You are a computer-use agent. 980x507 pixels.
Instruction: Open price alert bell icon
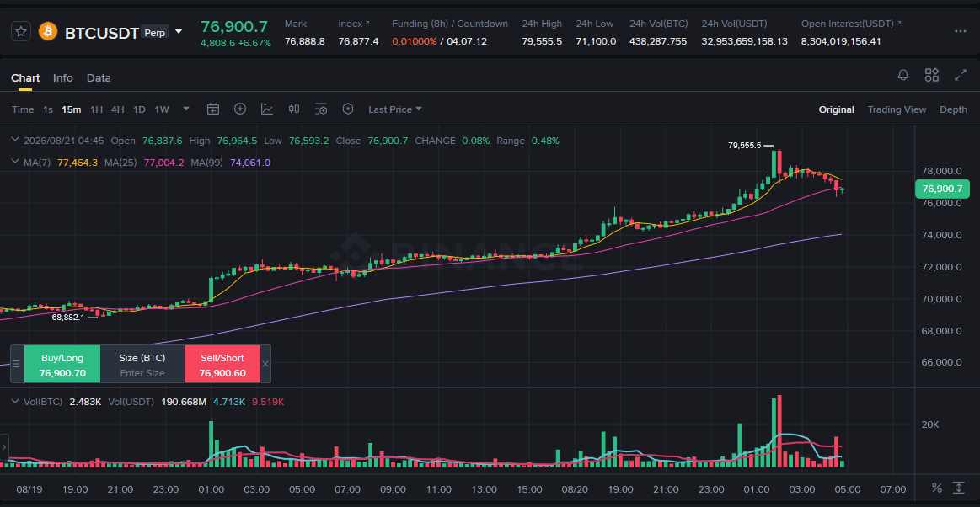tap(903, 76)
